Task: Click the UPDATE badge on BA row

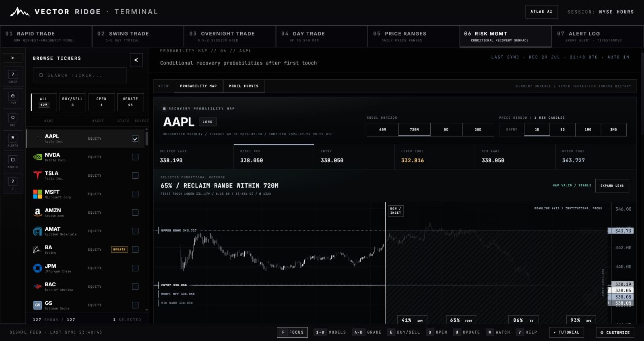Action: (119, 250)
